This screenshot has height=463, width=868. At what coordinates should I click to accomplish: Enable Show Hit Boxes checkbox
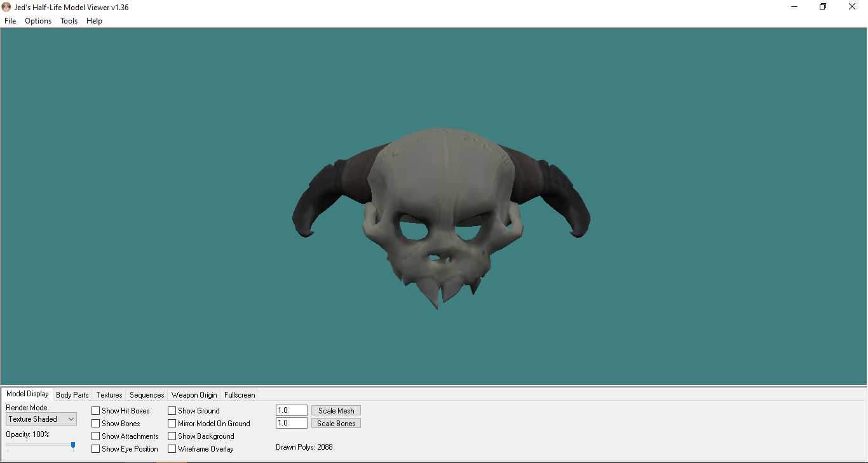(x=121, y=411)
